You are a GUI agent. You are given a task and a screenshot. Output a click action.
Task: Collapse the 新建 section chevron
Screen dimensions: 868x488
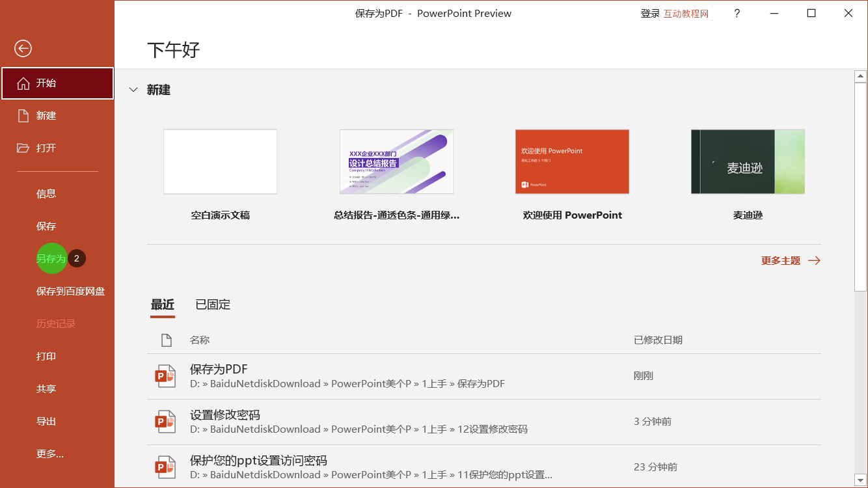tap(133, 90)
